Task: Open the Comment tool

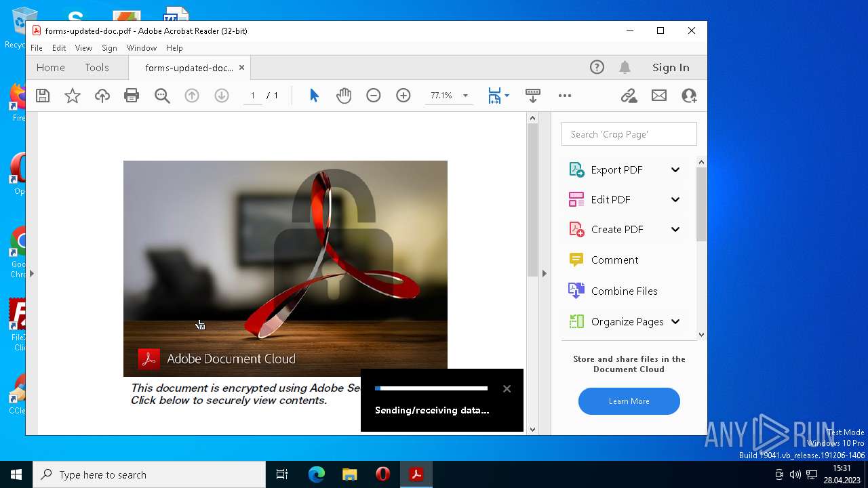Action: [614, 260]
